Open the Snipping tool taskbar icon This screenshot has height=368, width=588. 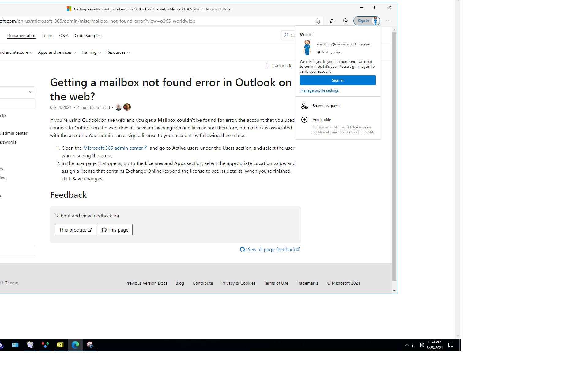pos(90,345)
